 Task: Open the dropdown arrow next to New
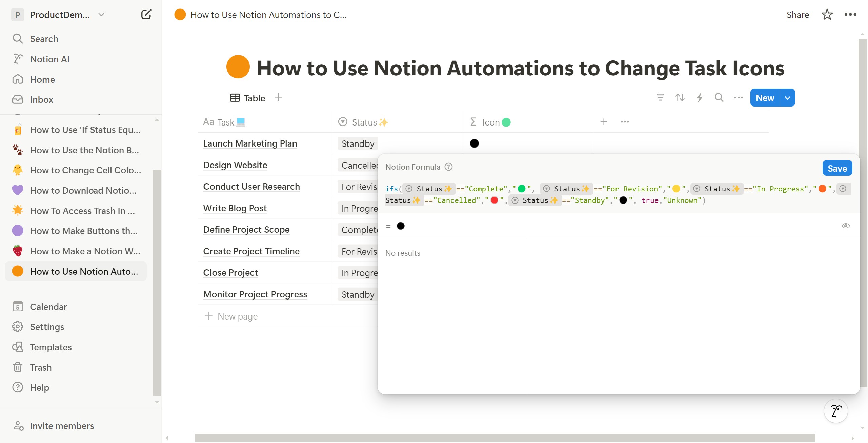(x=787, y=98)
